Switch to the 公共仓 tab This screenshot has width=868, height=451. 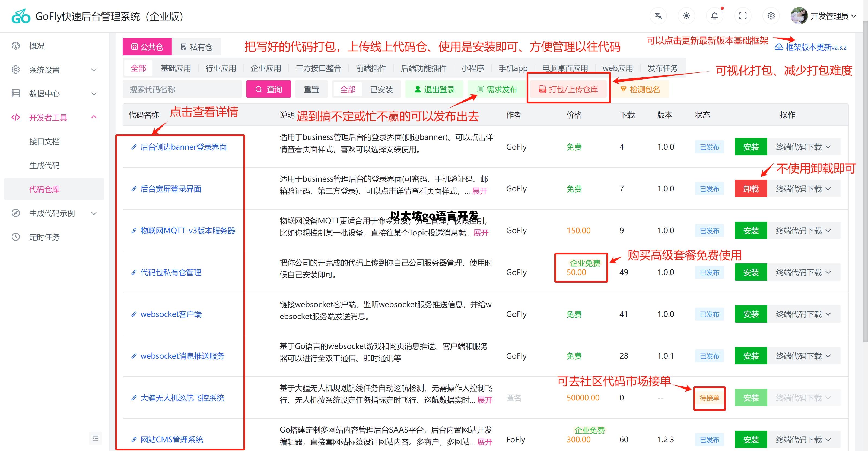click(x=147, y=47)
